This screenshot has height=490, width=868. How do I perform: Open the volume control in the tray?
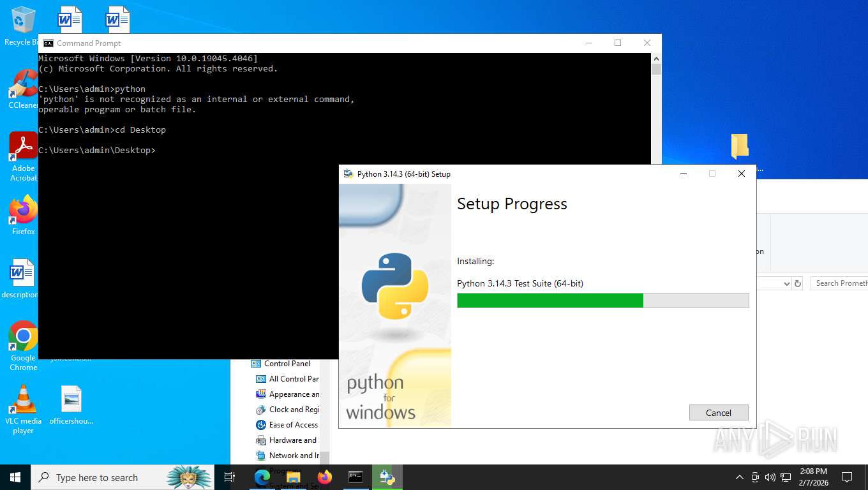(770, 477)
